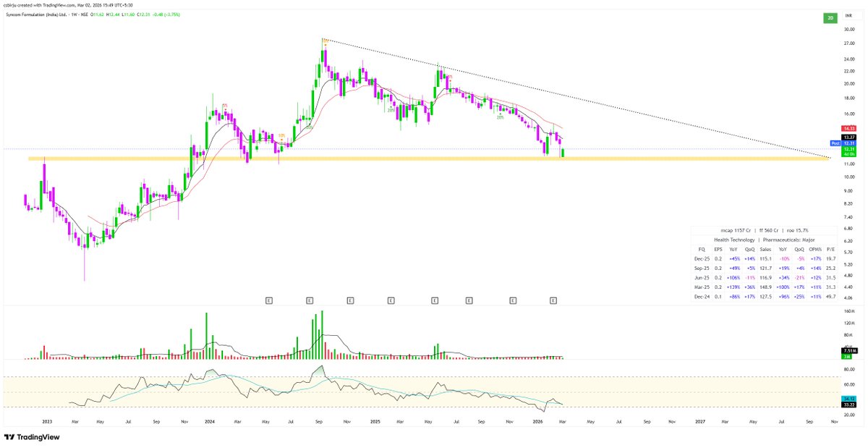Select the red 14.33 moving average label
This screenshot has height=448, width=868.
click(x=848, y=129)
